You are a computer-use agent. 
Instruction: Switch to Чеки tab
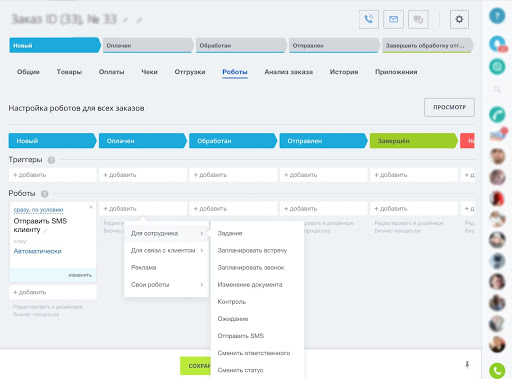click(x=149, y=72)
